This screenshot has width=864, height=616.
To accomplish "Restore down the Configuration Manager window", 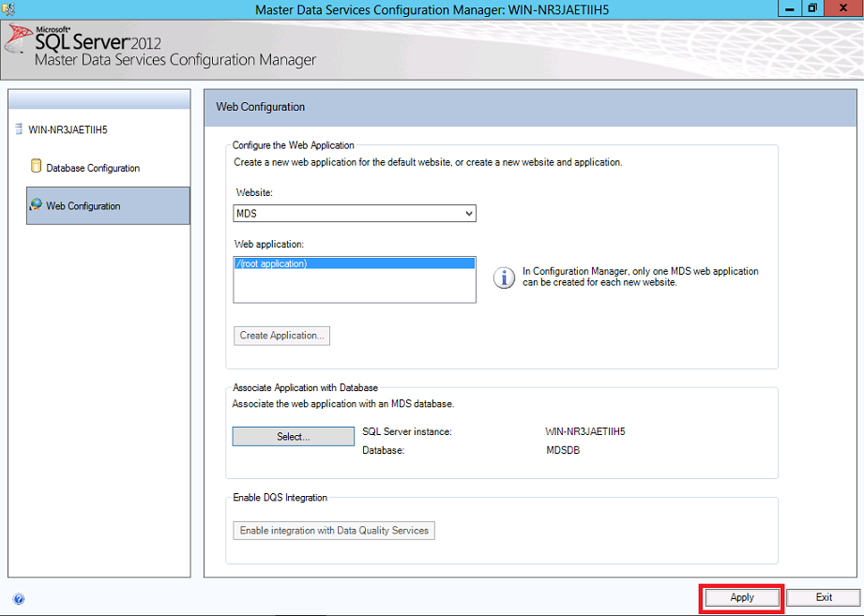I will 812,8.
